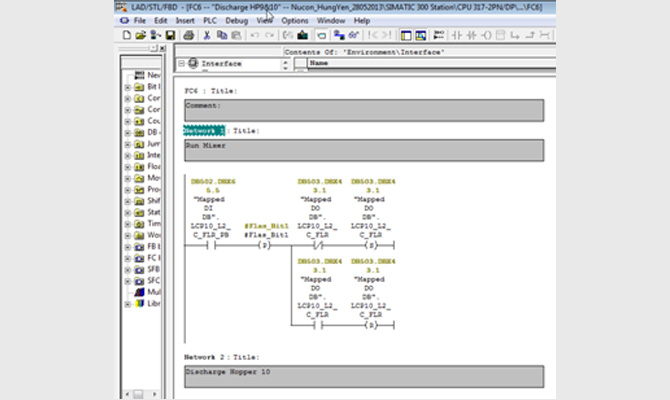The image size is (670, 400).
Task: Click the Print toolbar icon
Action: [186, 35]
